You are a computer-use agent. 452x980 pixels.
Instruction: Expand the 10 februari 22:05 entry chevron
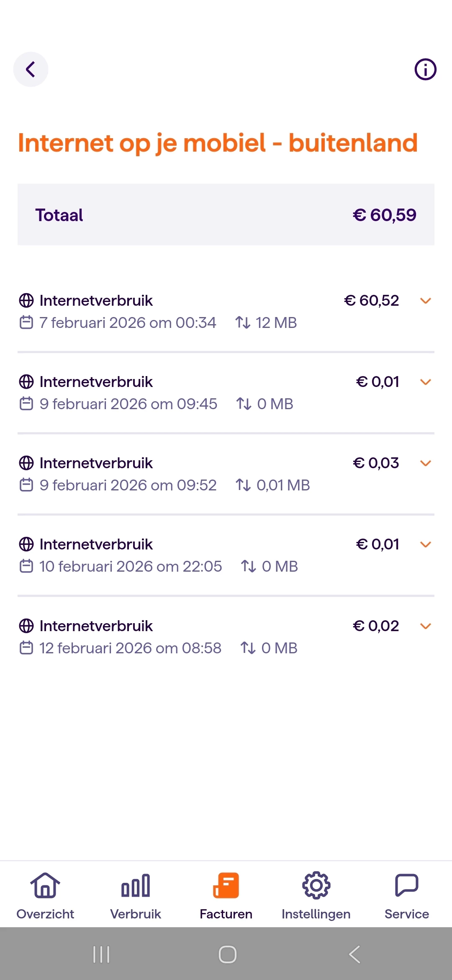coord(426,544)
